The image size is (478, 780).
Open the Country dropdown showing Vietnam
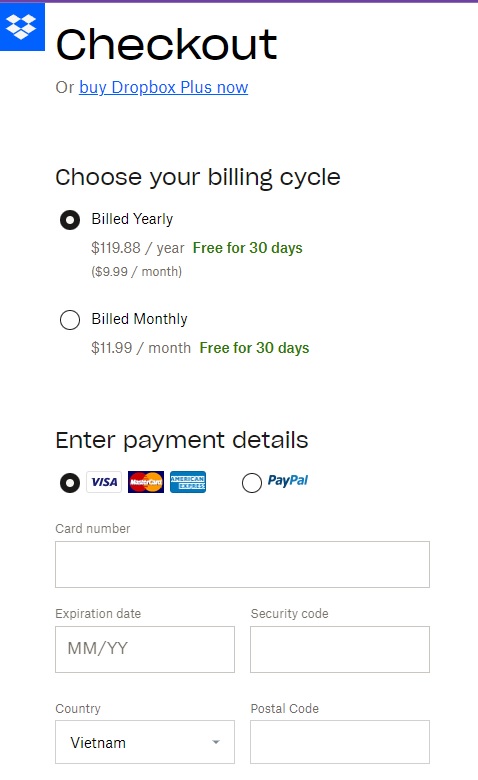[145, 742]
